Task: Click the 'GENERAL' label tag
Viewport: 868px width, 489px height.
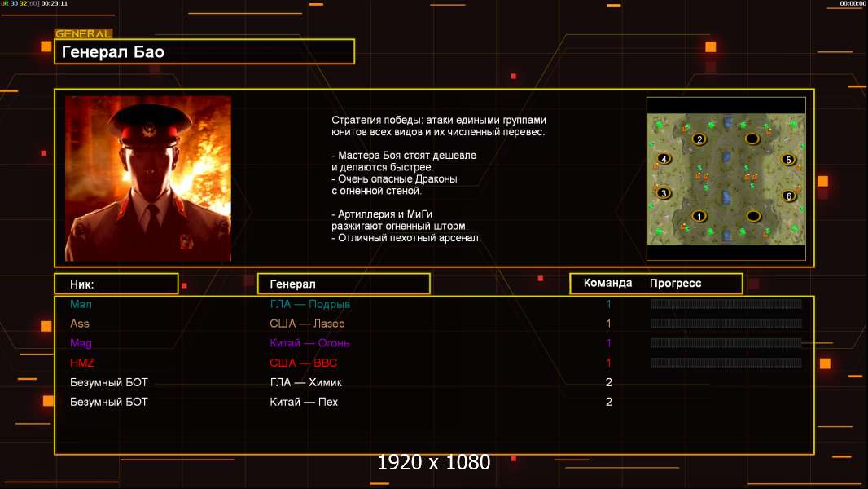Action: (84, 33)
